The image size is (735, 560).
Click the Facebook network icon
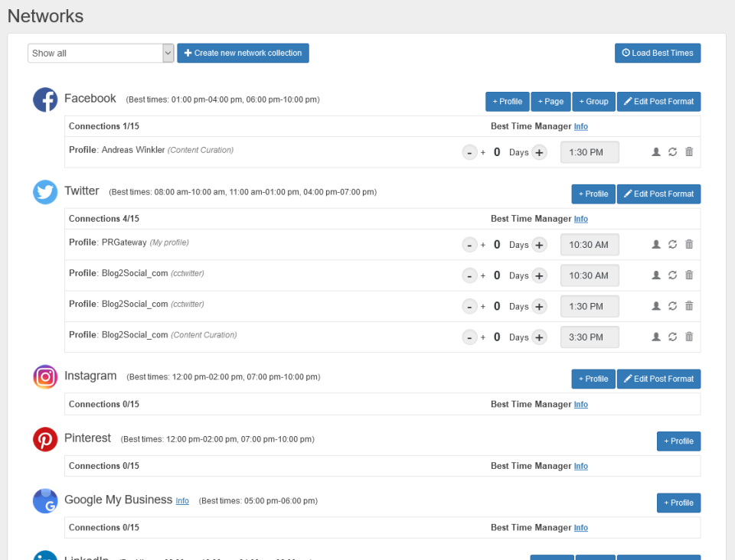pos(45,99)
